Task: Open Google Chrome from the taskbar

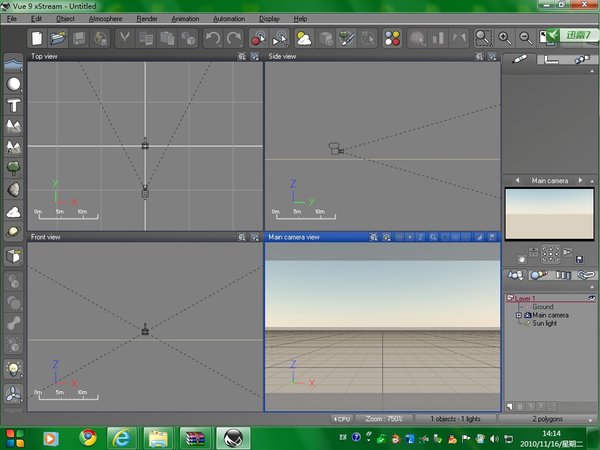Action: (x=88, y=436)
